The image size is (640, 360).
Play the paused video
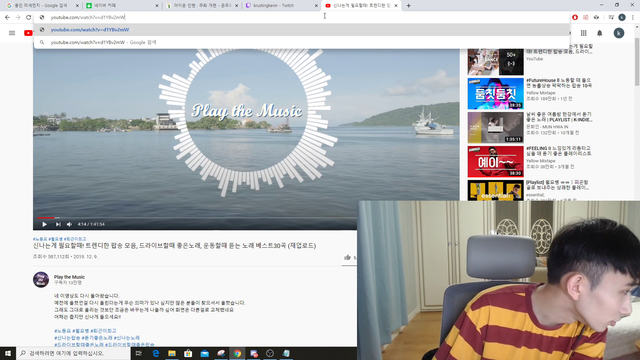tap(44, 224)
